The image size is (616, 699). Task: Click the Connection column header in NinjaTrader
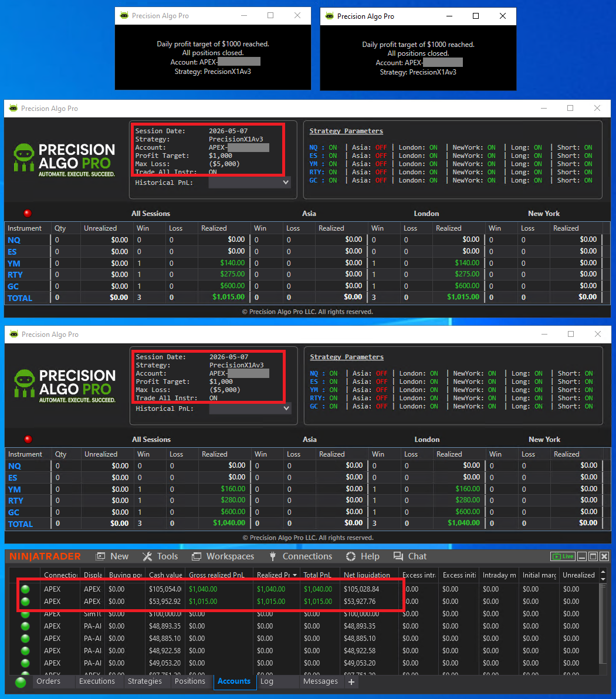[x=60, y=575]
